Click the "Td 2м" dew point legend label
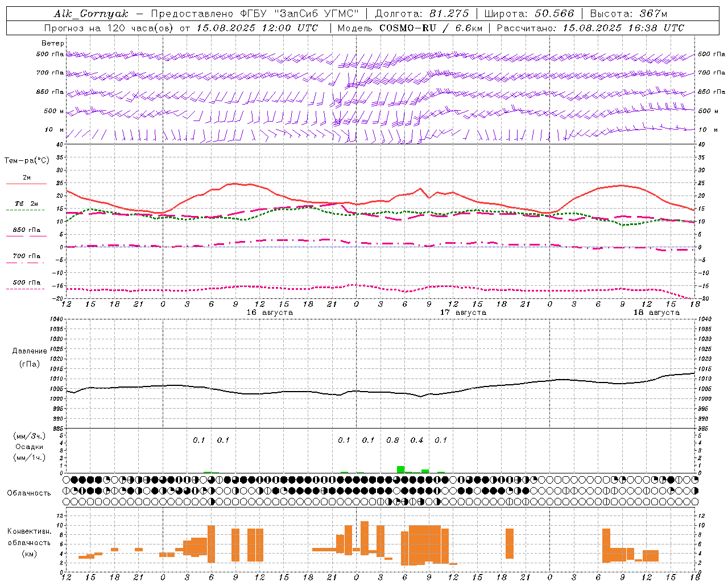 coord(27,203)
